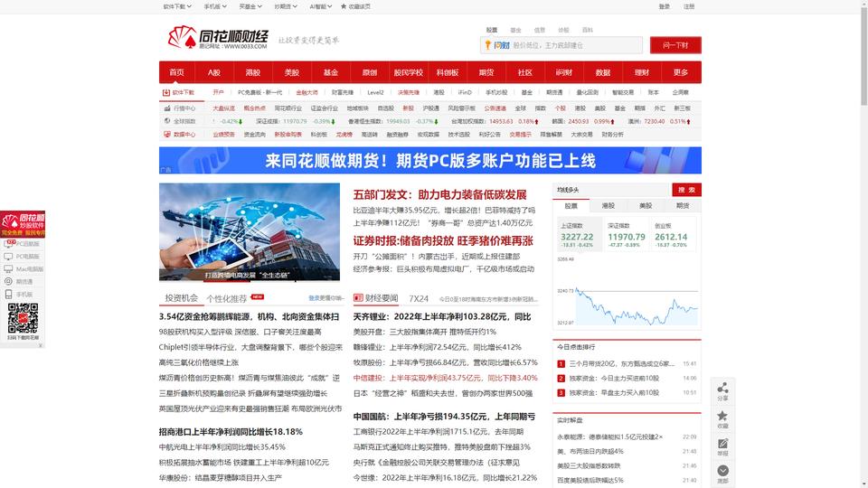Click 大盘纵览 in 行情中心 row
The height and width of the screenshot is (488, 868).
(223, 108)
